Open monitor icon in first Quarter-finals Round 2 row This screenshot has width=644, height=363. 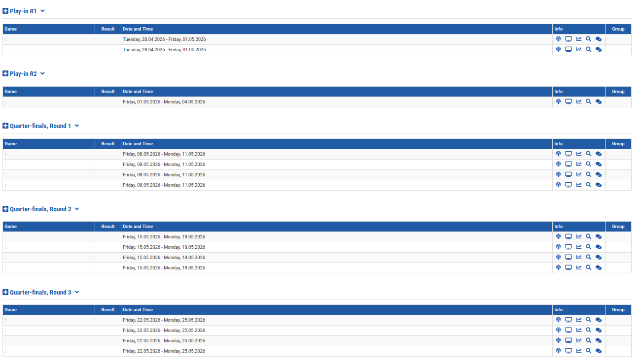(x=568, y=237)
